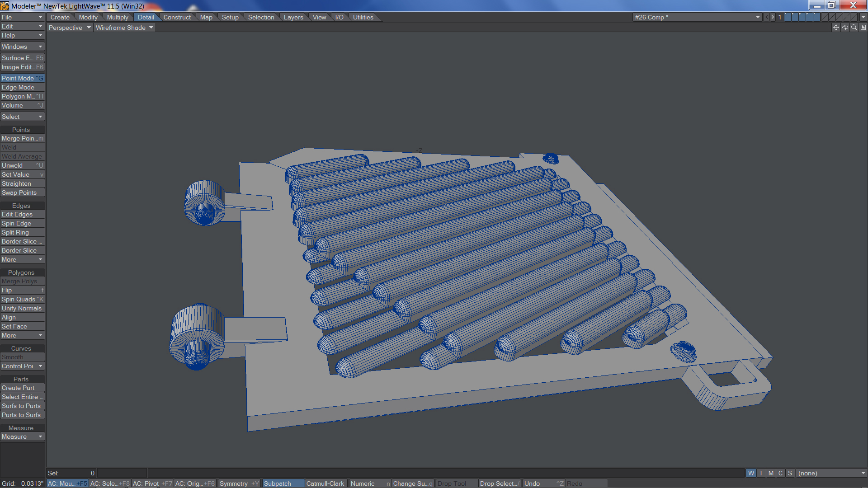Screen dimensions: 868x488
Task: Click AC: Mouse action center button
Action: 67,483
